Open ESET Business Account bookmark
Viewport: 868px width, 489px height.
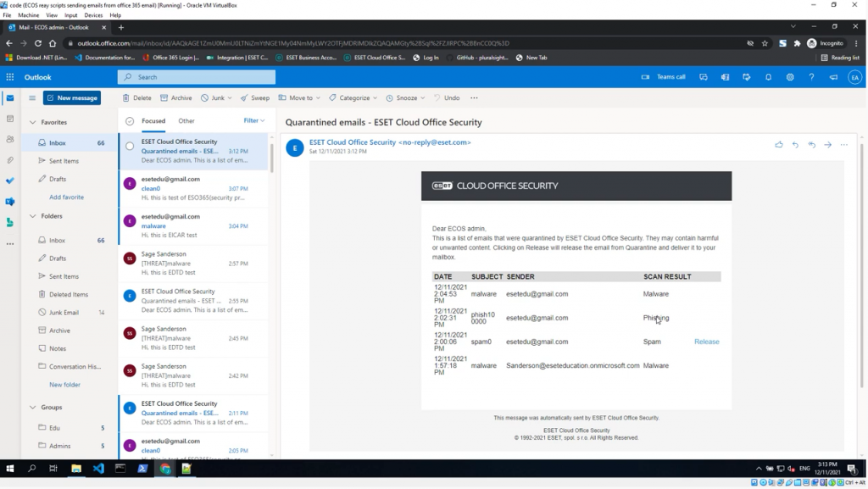(x=305, y=58)
